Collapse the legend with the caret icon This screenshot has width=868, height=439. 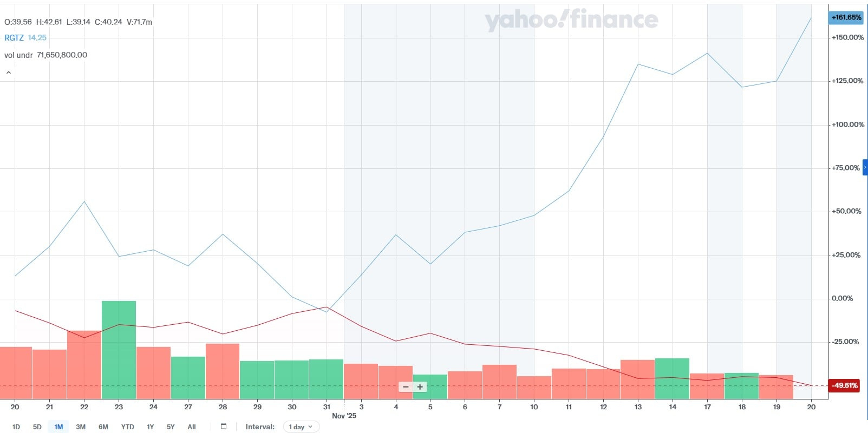pyautogui.click(x=9, y=73)
